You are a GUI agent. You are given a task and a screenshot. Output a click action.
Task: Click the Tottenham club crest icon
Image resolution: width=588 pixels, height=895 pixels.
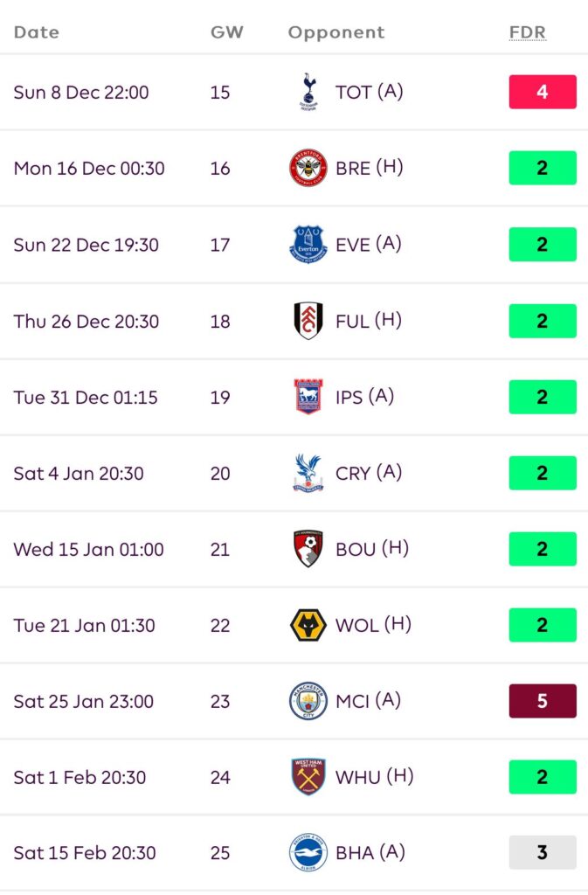coord(308,92)
